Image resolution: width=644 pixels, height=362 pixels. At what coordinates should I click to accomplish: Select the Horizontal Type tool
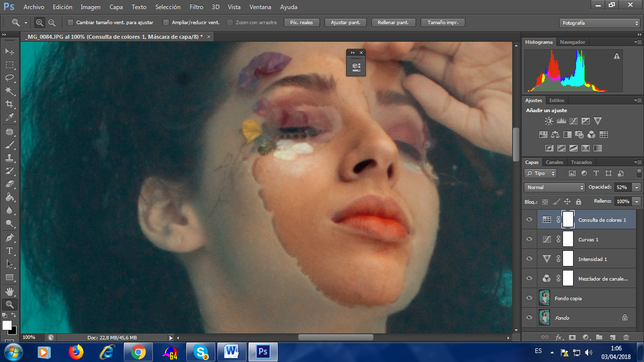(10, 250)
